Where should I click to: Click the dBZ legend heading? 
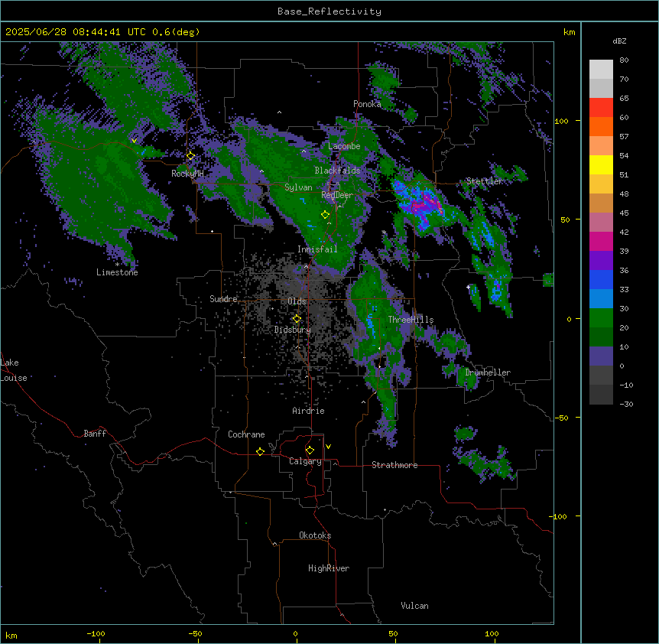pyautogui.click(x=619, y=41)
